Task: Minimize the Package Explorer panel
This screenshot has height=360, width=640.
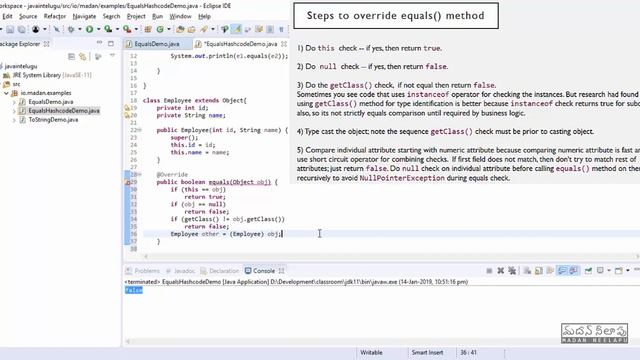Action: pos(99,43)
